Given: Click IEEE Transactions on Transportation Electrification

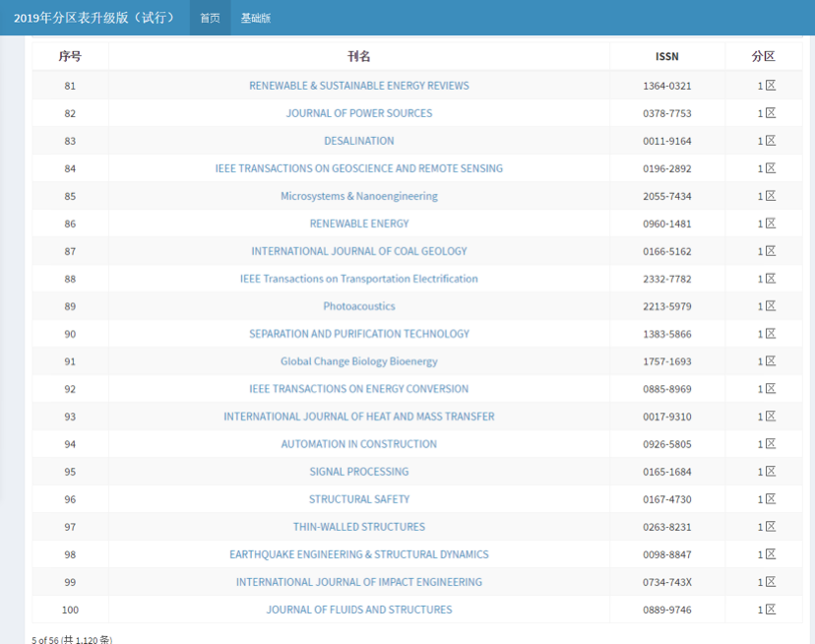Looking at the screenshot, I should [359, 279].
